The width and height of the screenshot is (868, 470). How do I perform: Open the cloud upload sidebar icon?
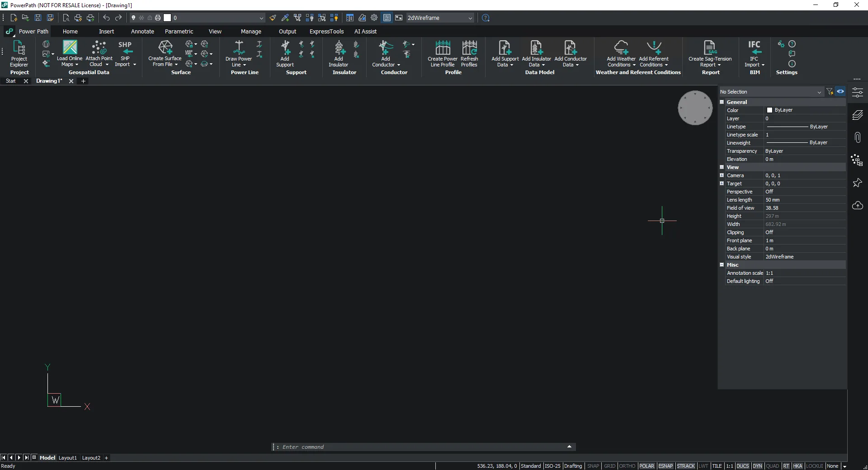[857, 205]
